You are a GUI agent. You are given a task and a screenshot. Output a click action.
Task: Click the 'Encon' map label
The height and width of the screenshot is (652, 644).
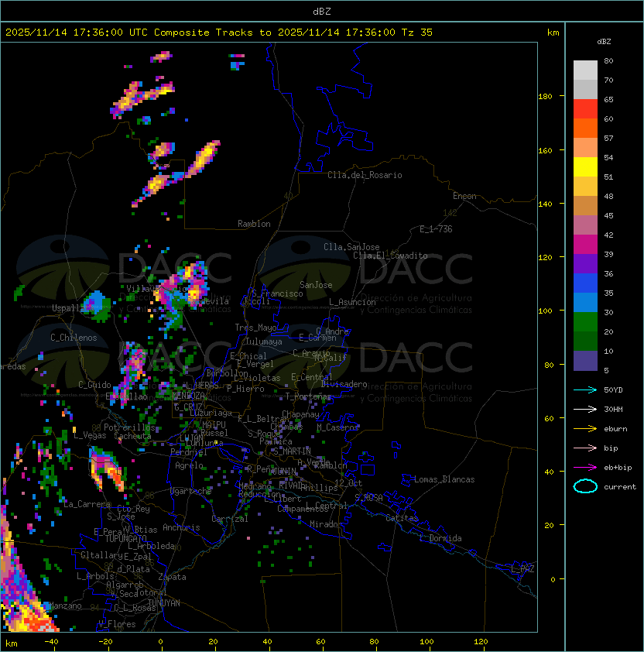click(464, 196)
